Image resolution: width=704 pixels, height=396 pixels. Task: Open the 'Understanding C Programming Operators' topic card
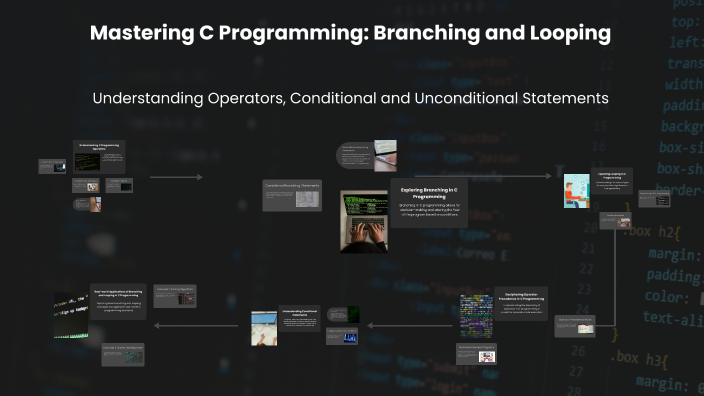pos(99,157)
